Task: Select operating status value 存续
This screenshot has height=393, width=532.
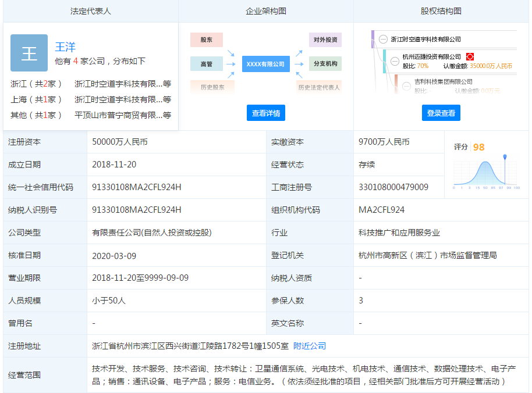Action: click(367, 165)
